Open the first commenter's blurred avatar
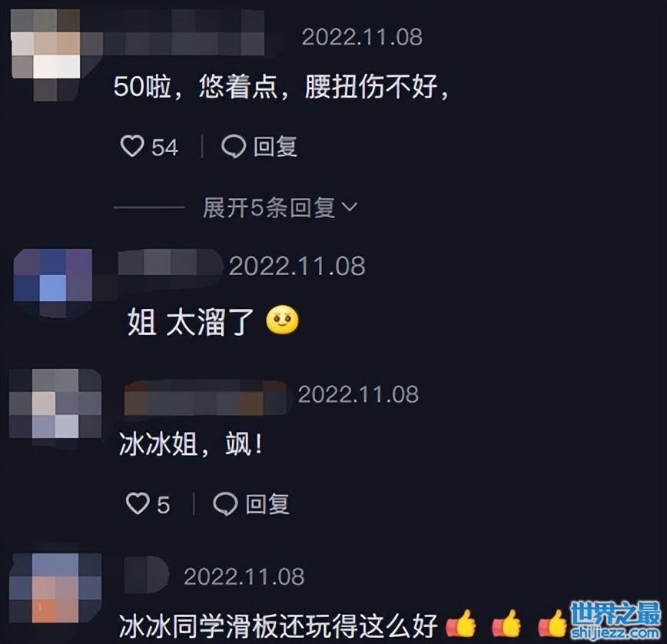The width and height of the screenshot is (667, 644). (45, 53)
